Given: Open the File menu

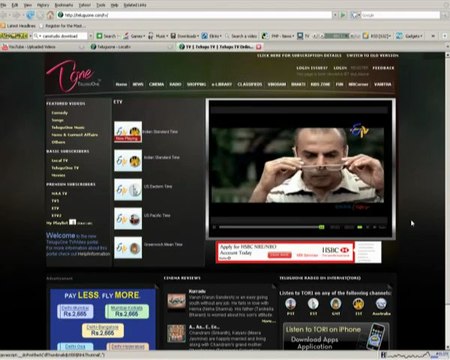Looking at the screenshot, I should click(x=3, y=5).
